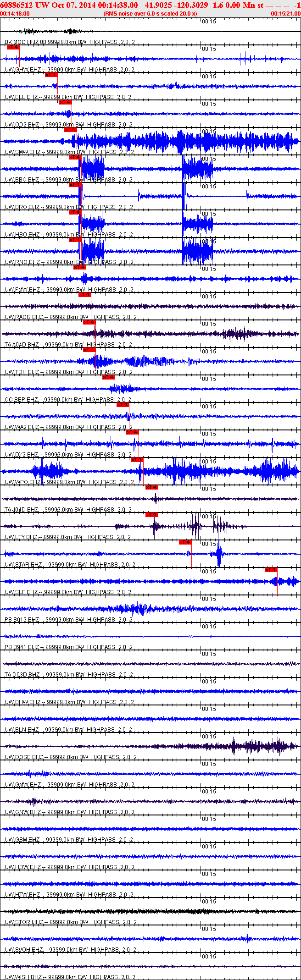Screen dimensions: 301x980
Task: Click the red pick flag above UW.TDH label
Action: pos(89,349)
